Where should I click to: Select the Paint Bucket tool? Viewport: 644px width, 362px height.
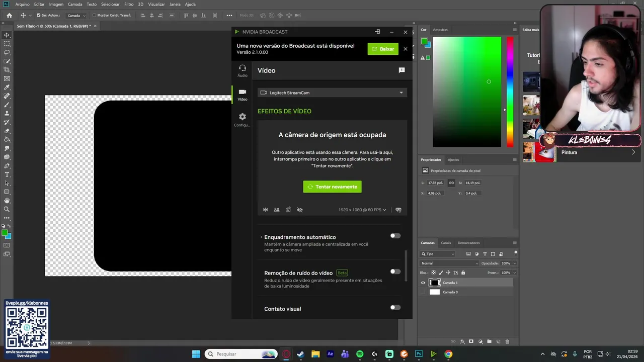coord(7,140)
